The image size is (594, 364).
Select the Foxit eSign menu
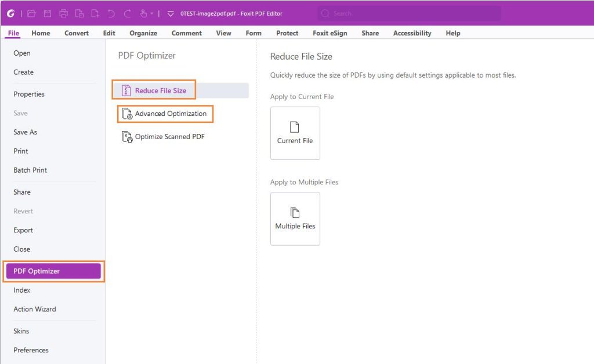329,33
